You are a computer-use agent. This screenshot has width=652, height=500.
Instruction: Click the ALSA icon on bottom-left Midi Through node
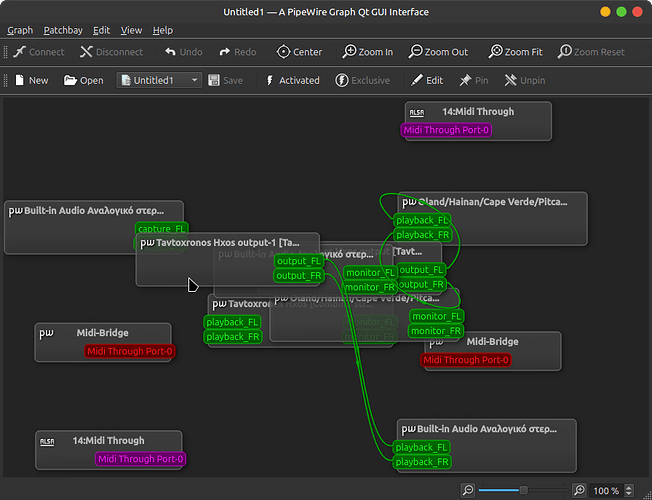click(47, 441)
